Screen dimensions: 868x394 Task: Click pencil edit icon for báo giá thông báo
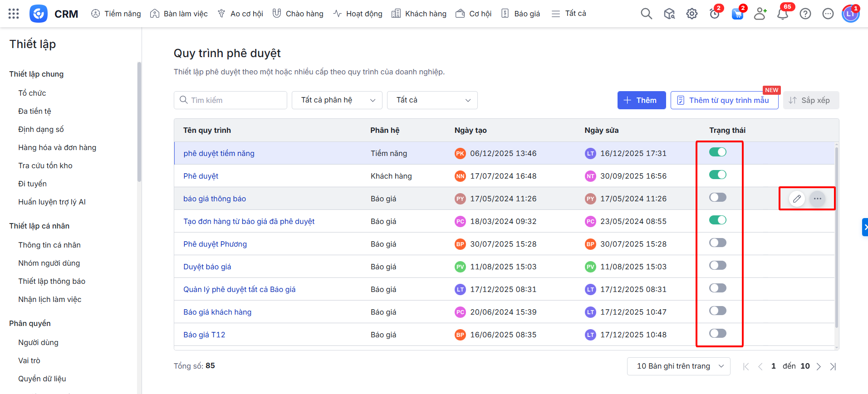pos(797,199)
